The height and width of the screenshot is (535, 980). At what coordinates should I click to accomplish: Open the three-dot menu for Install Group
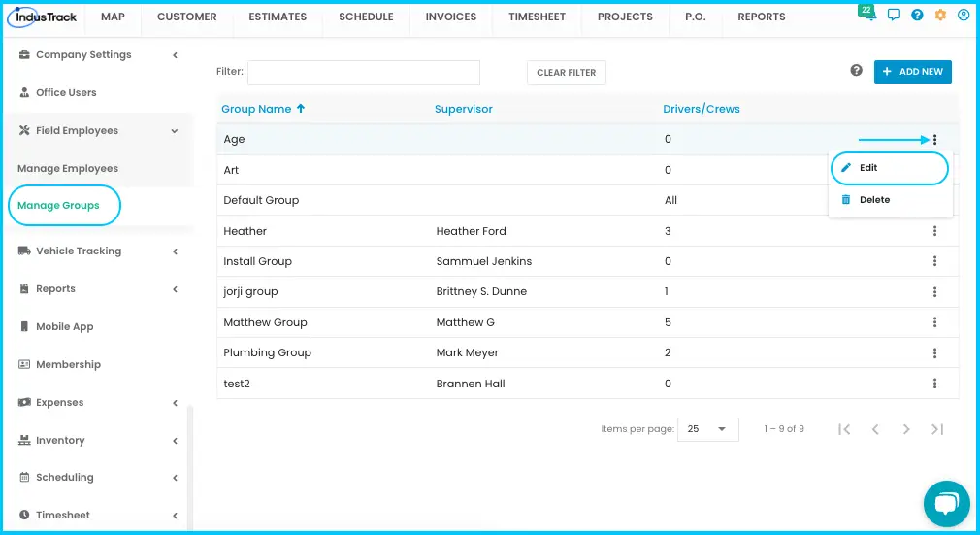coord(934,261)
